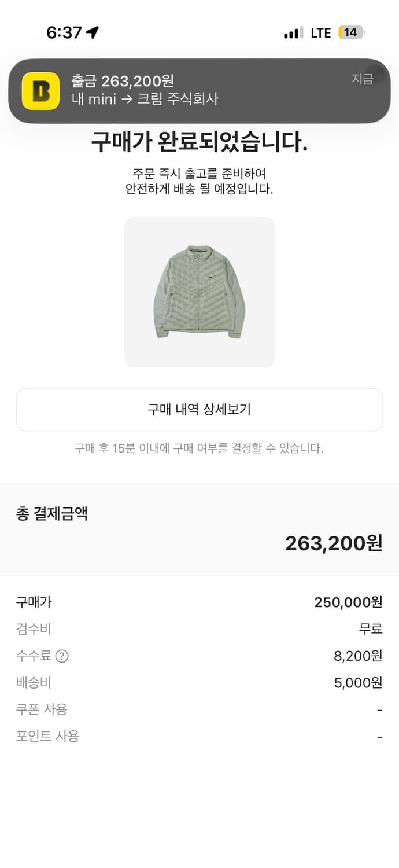
Task: Tap the 8,200원 fee amount
Action: point(358,656)
